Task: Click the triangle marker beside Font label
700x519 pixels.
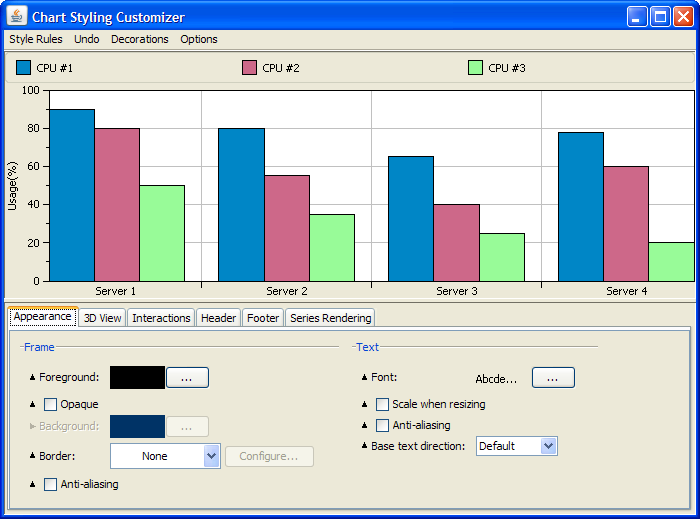Action: pyautogui.click(x=364, y=378)
